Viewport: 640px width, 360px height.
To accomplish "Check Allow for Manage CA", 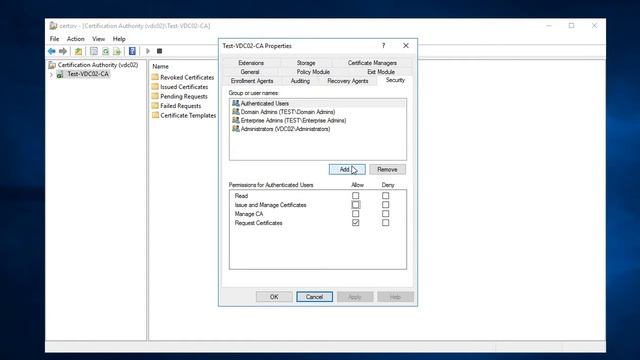I will pos(356,213).
